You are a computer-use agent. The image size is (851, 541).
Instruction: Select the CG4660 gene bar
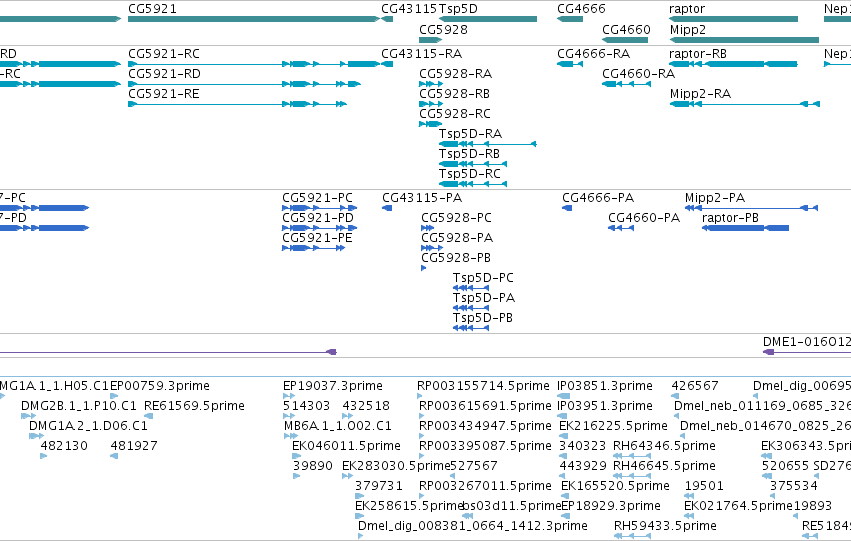[x=625, y=40]
